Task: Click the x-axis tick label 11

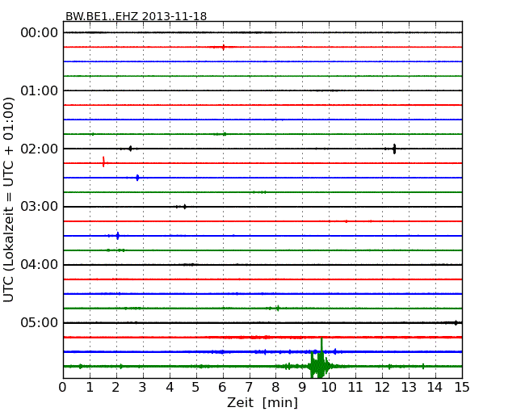Action: (x=355, y=388)
